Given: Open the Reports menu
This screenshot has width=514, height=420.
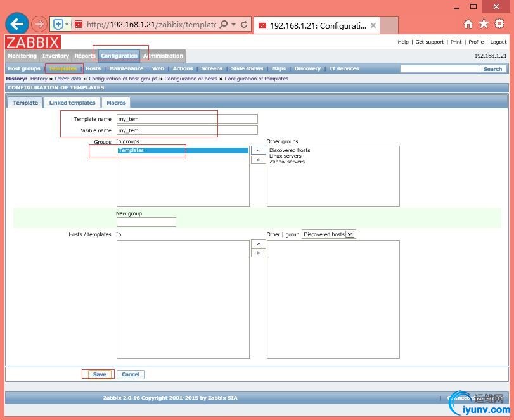Looking at the screenshot, I should pos(84,56).
